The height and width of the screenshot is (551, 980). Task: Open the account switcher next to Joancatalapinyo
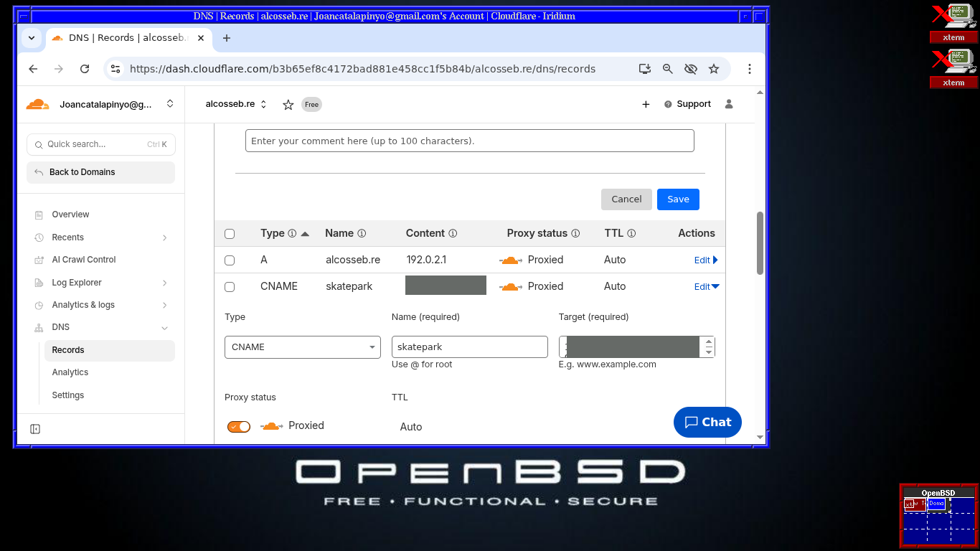(170, 104)
